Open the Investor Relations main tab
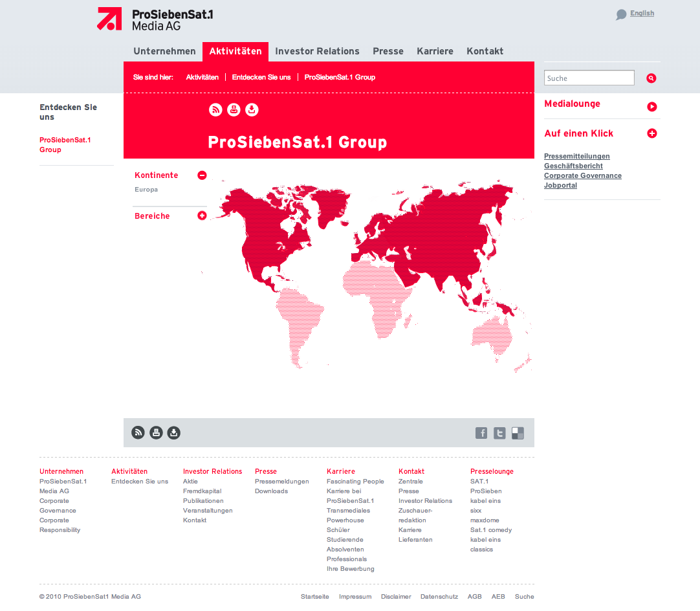The width and height of the screenshot is (700, 611). tap(317, 51)
